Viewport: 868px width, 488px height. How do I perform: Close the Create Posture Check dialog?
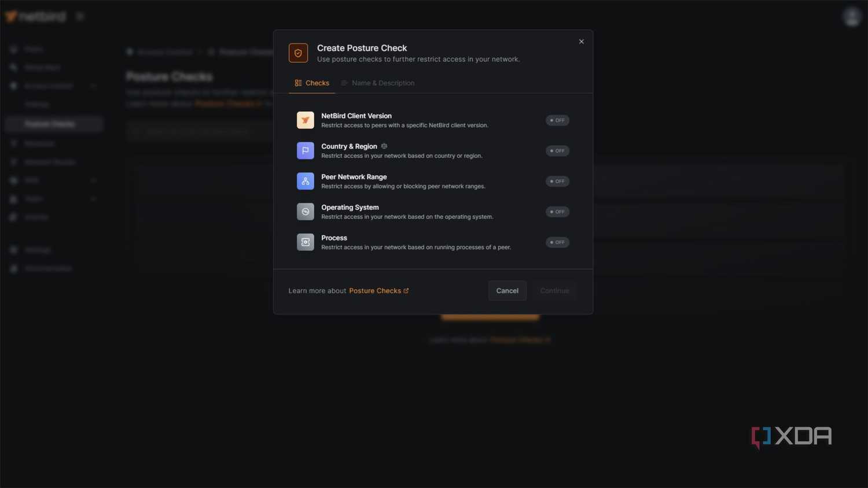tap(582, 42)
